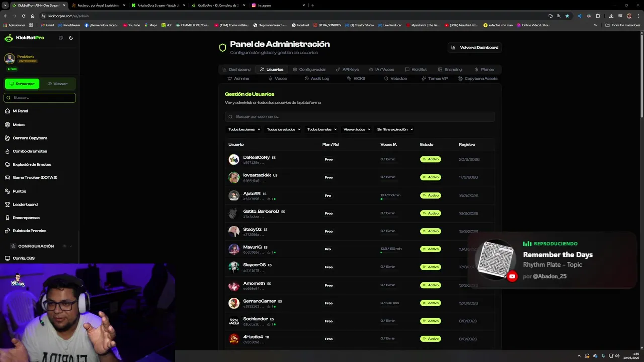
Task: Open Chrome three-dot menu
Action: (638, 16)
